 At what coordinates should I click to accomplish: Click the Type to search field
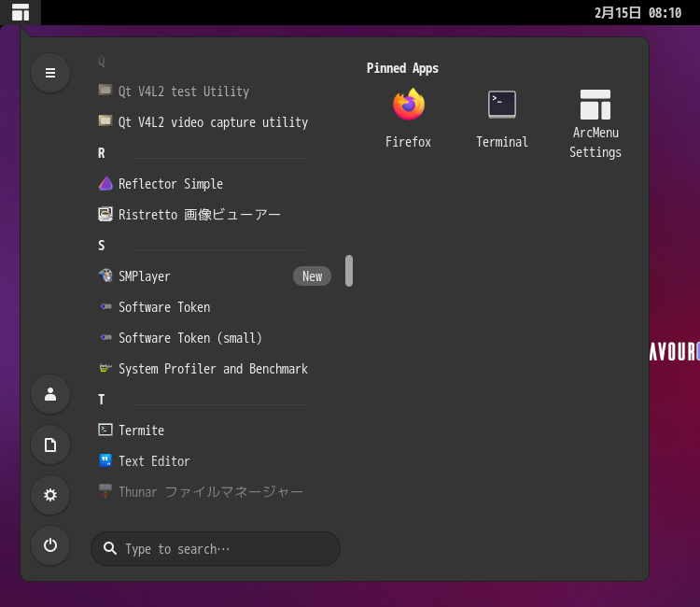point(216,548)
